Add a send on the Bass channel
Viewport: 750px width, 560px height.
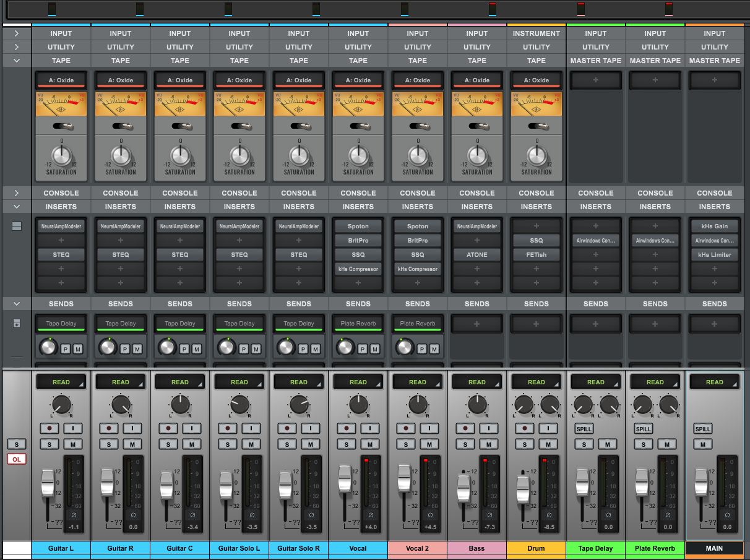tap(477, 324)
